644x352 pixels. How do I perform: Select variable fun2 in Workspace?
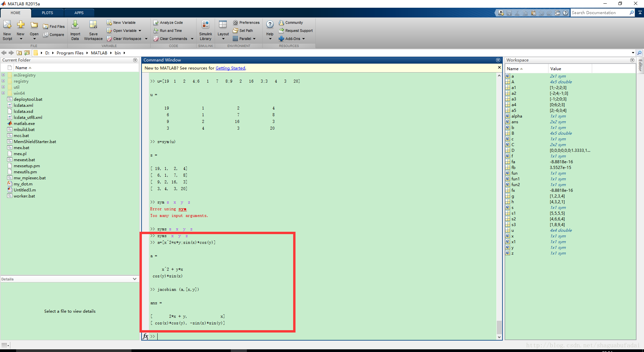pos(516,185)
